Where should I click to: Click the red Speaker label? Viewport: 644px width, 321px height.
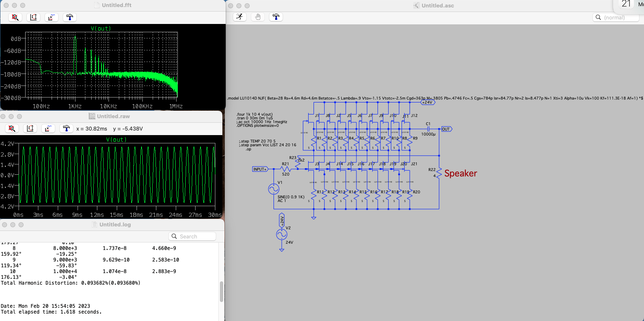tap(460, 174)
